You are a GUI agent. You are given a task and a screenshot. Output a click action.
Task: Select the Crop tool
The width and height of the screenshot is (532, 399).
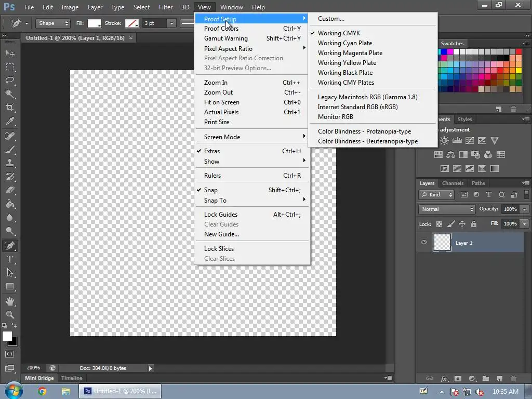click(x=10, y=108)
